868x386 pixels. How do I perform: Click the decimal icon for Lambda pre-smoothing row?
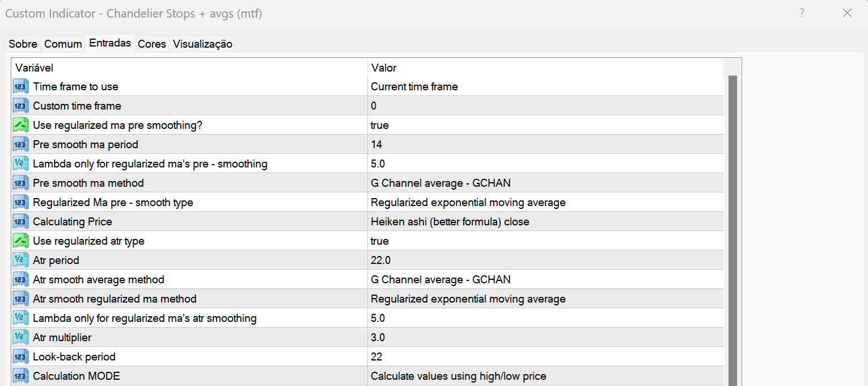(x=21, y=164)
